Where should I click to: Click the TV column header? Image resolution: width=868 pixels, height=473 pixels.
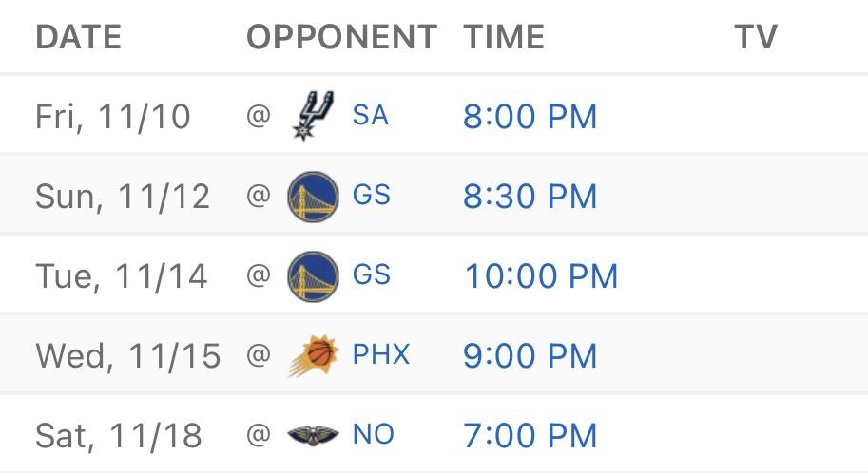(756, 37)
